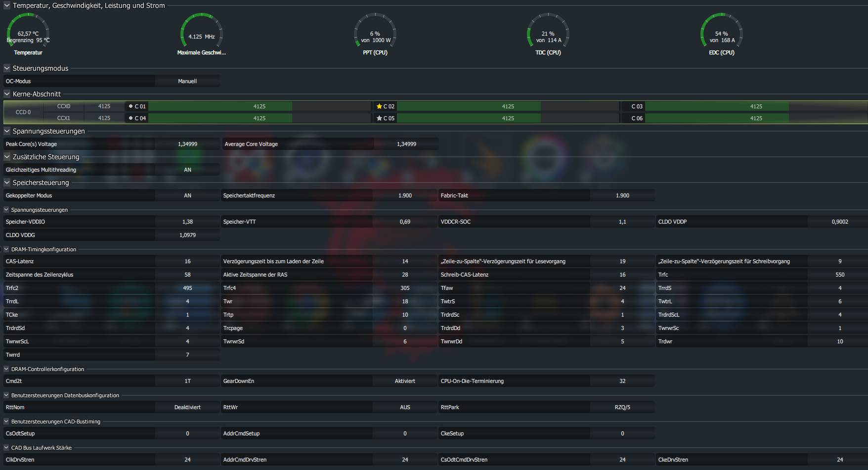Select the CCD 0 cell
This screenshot has width=868, height=470.
click(x=23, y=112)
